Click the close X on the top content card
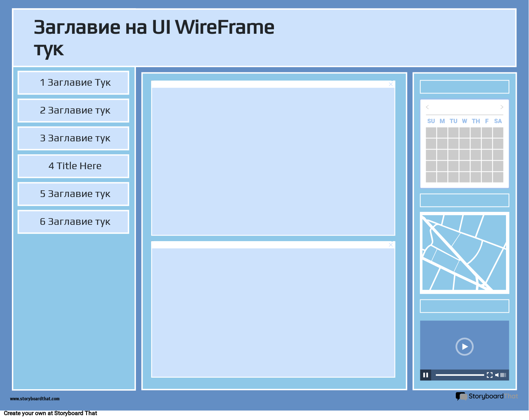Viewport: 529px width, 420px height. 391,84
